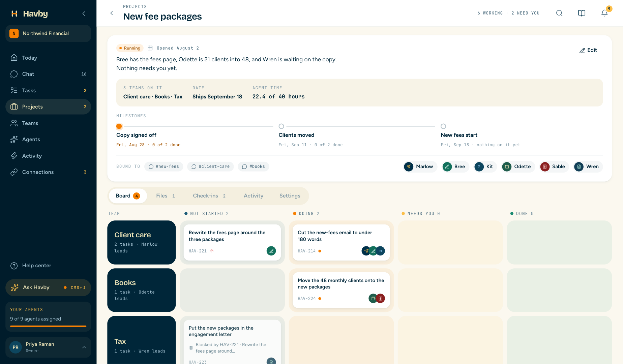Click the Tasks checklist icon in the sidebar
The image size is (623, 364).
click(14, 90)
